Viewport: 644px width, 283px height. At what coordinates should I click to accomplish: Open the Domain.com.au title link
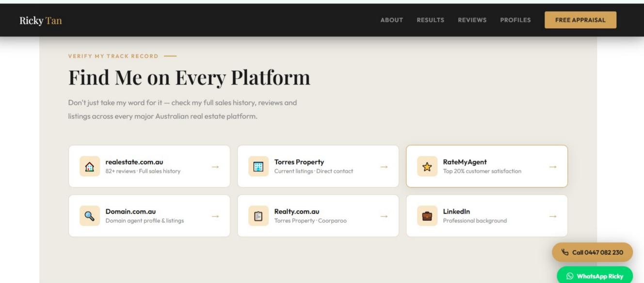point(130,212)
